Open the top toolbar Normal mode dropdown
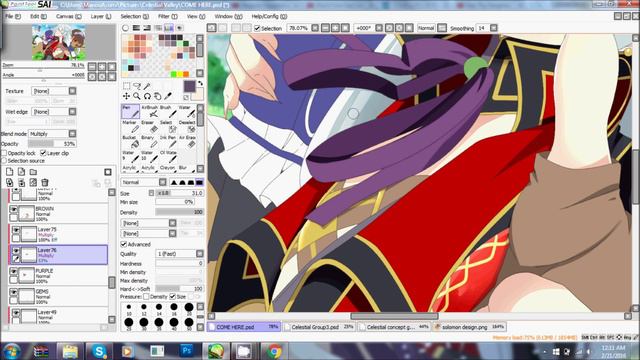The width and height of the screenshot is (640, 360). coord(442,28)
